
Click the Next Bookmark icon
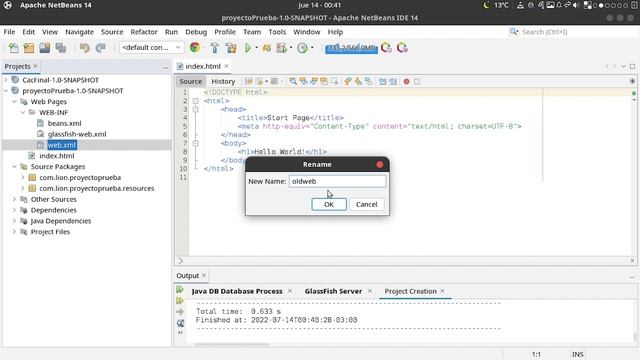(x=358, y=81)
